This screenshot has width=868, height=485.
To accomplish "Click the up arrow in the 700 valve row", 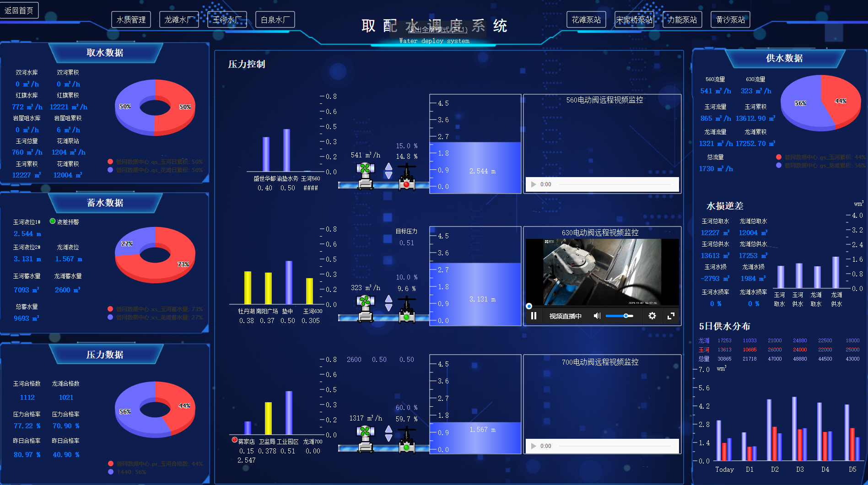I will 388,429.
